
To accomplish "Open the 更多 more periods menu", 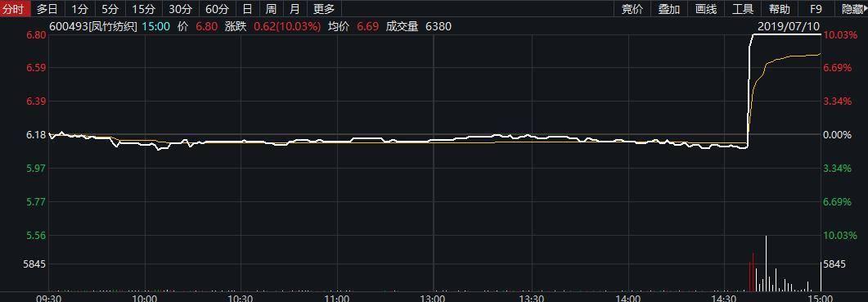I will point(324,8).
